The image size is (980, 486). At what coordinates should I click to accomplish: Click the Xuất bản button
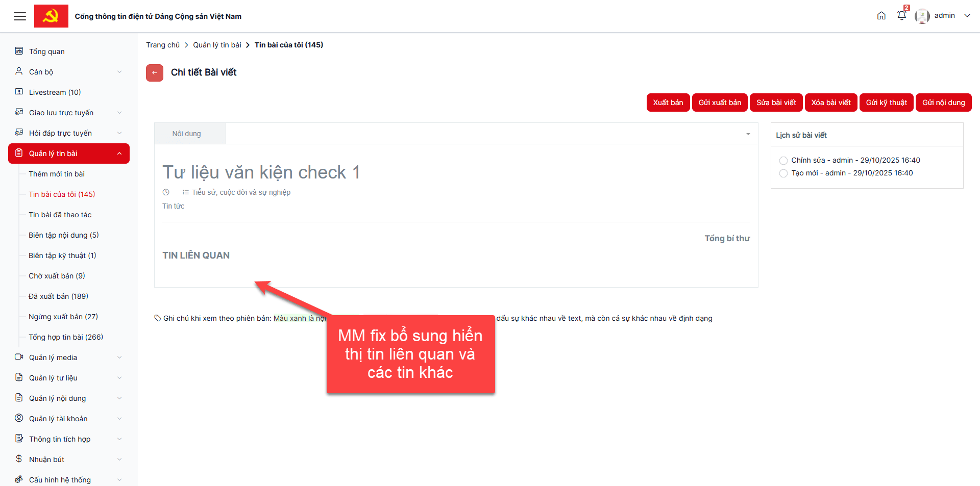(x=668, y=103)
